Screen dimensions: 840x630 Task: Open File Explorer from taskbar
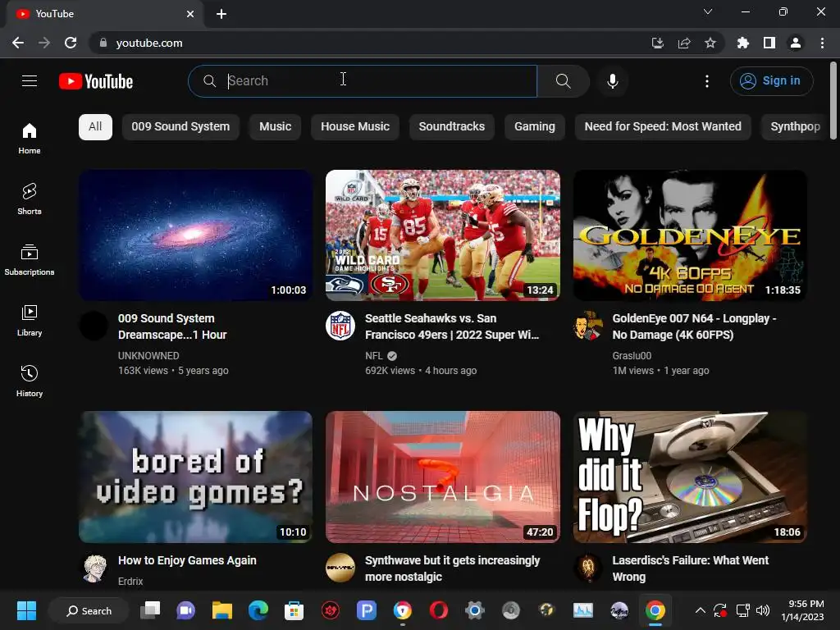pos(221,610)
